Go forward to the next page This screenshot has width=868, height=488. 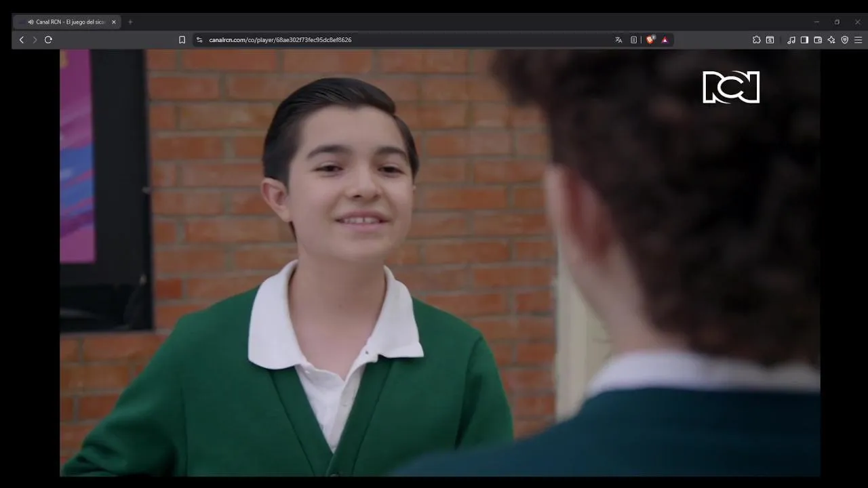point(35,40)
